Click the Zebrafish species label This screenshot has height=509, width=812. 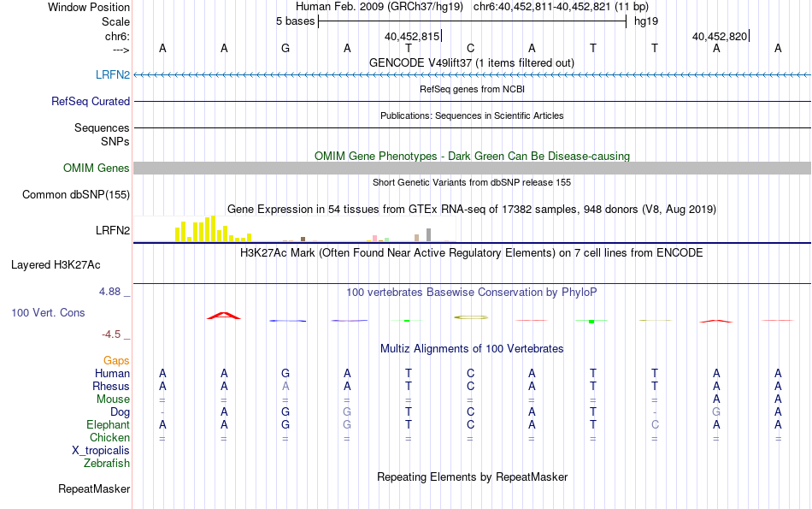coord(107,463)
